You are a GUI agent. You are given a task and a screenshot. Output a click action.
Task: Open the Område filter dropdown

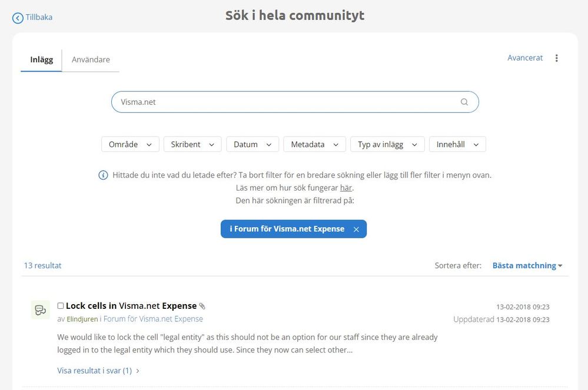(x=130, y=144)
